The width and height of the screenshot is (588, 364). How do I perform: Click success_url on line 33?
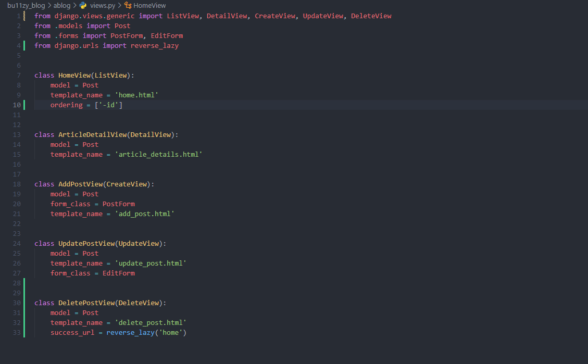pyautogui.click(x=72, y=332)
